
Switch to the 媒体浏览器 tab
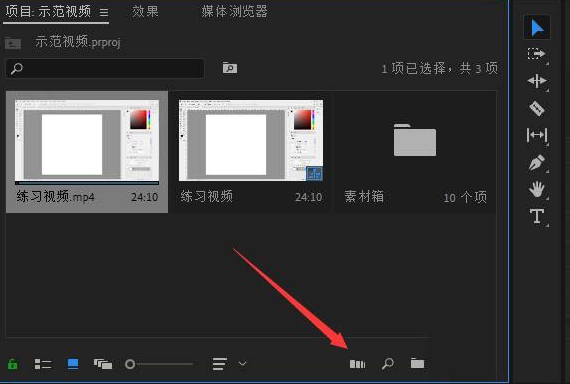tap(235, 12)
